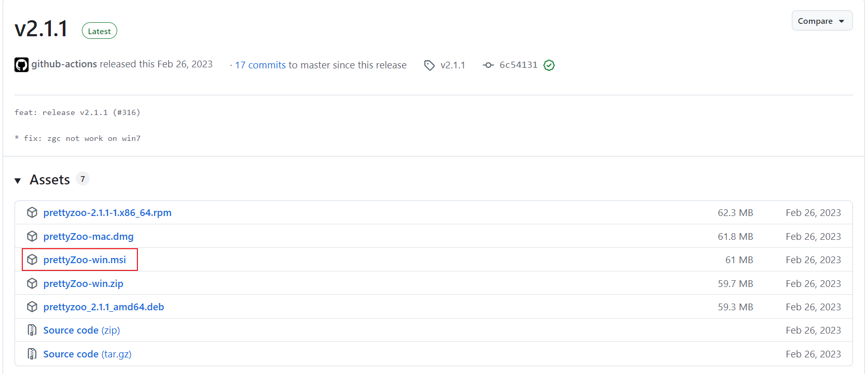Click the Assets count badge 7

click(82, 179)
